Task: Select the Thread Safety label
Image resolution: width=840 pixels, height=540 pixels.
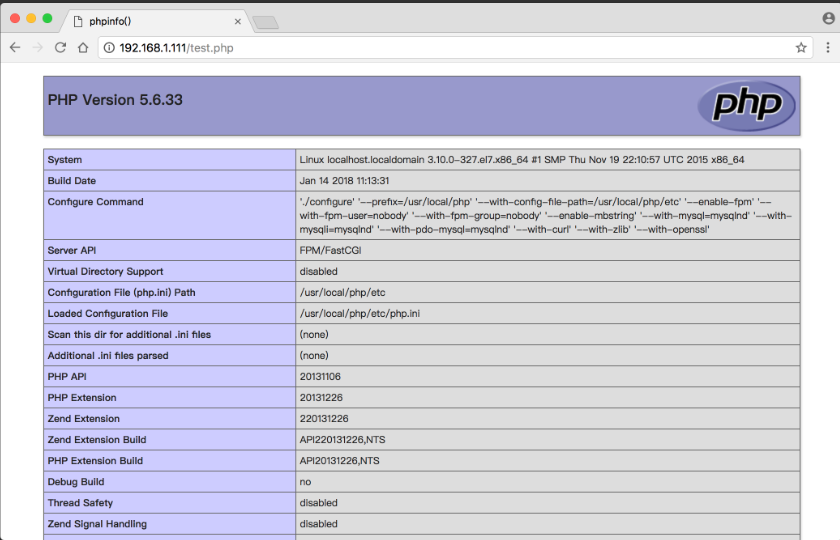Action: pos(80,502)
